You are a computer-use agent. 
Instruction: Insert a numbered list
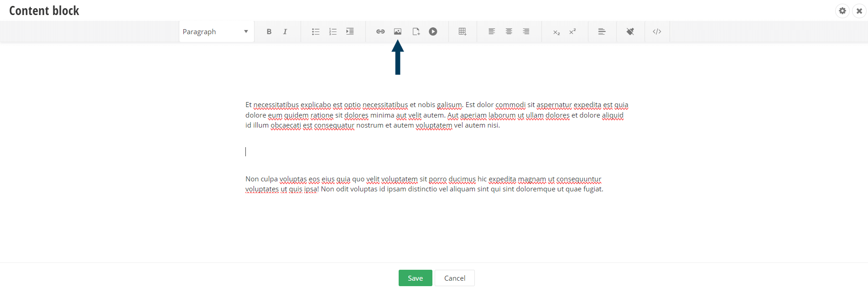tap(333, 31)
